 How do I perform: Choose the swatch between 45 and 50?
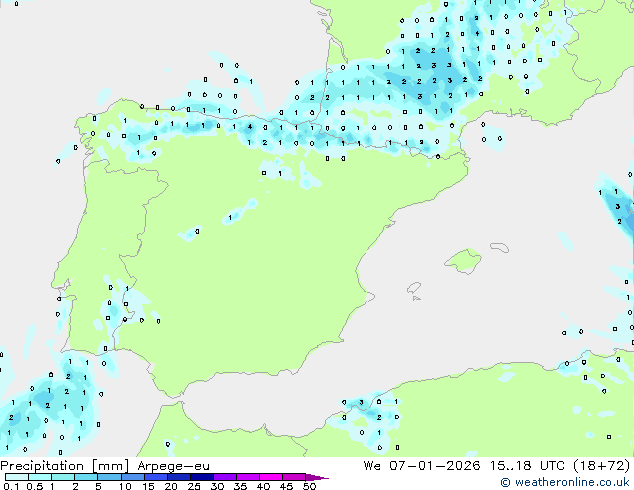coord(294,477)
